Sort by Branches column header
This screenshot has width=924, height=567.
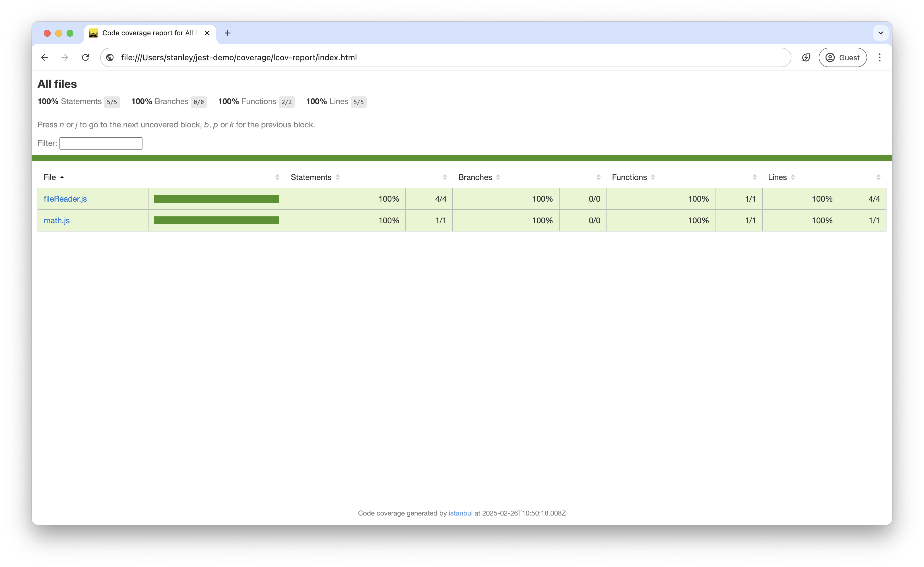(479, 177)
